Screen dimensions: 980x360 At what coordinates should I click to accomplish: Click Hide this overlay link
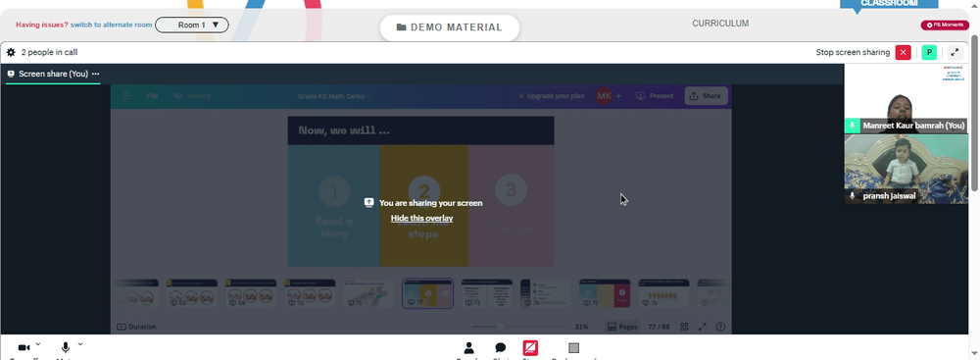[x=421, y=218]
